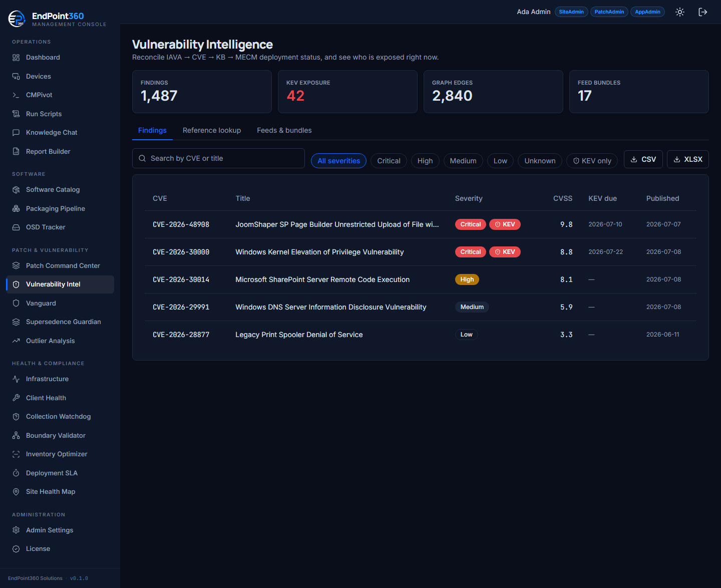
Task: Open Collection Watchdog shield icon
Action: 16,417
